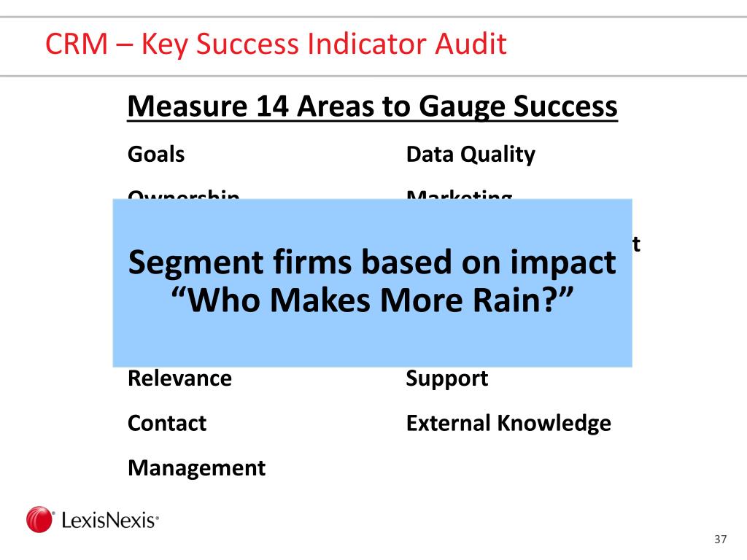Click the Measure 14 Areas heading

(x=373, y=106)
